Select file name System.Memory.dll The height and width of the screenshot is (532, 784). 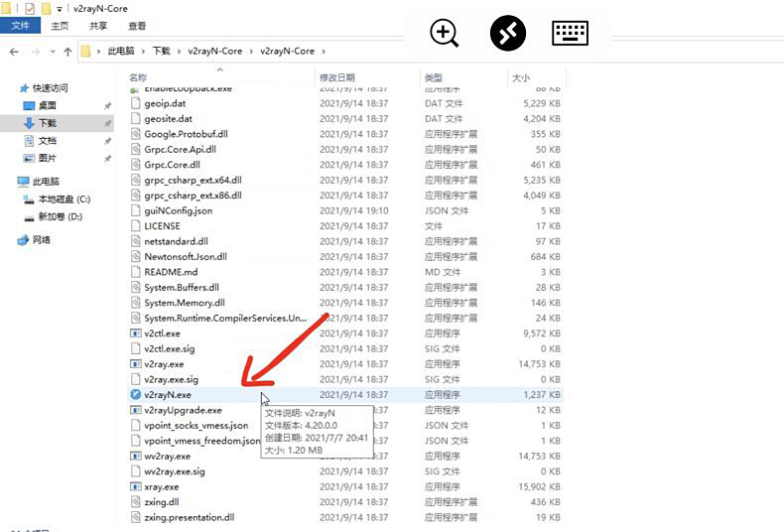click(185, 303)
